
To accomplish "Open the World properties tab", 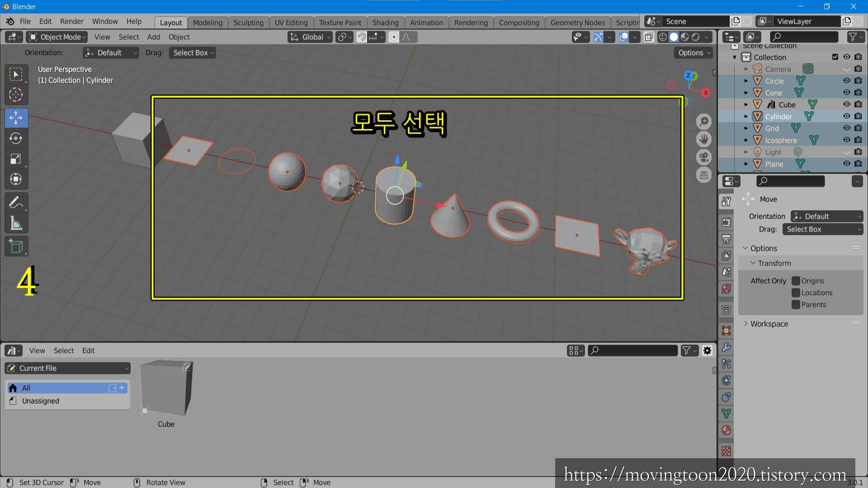I will (x=726, y=289).
